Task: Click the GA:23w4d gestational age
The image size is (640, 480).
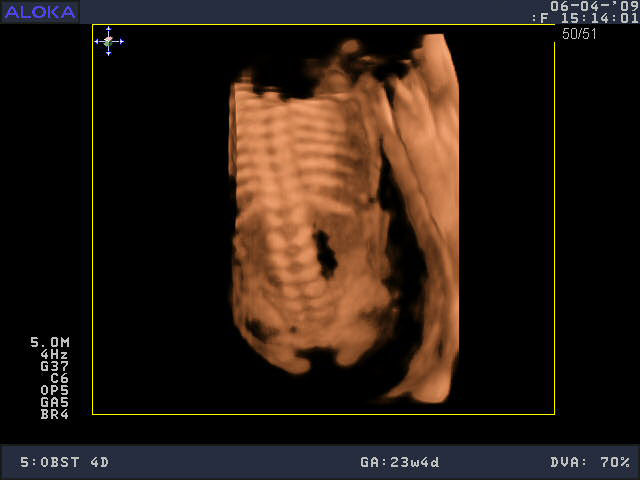Action: [400, 462]
